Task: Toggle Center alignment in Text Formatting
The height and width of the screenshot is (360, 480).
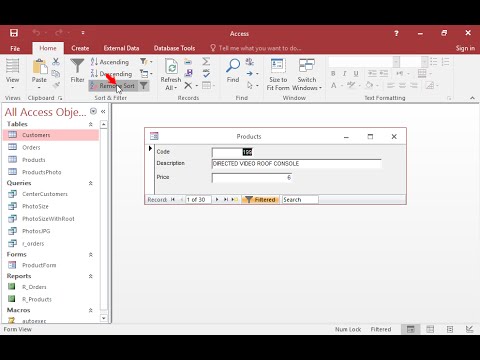Action: coord(402,86)
